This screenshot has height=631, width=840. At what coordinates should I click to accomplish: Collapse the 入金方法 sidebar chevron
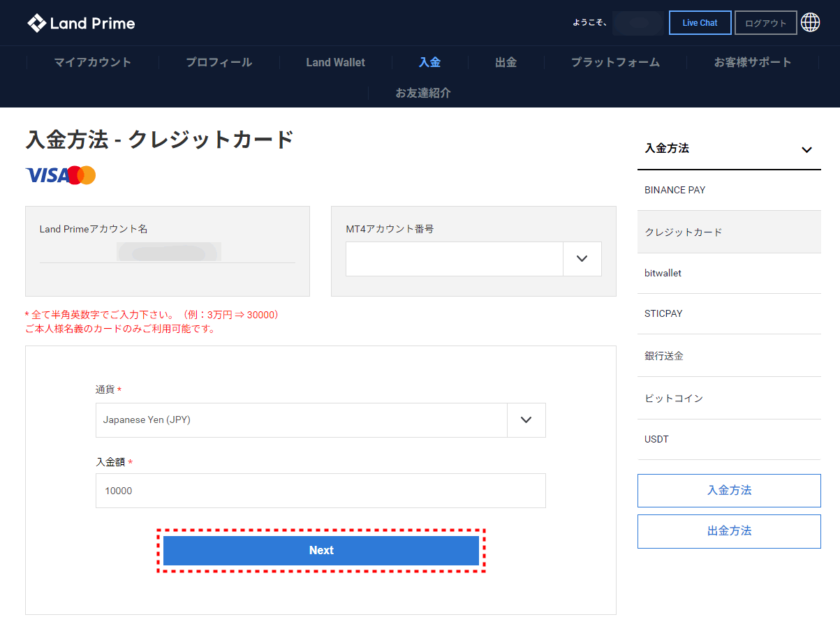click(x=806, y=149)
